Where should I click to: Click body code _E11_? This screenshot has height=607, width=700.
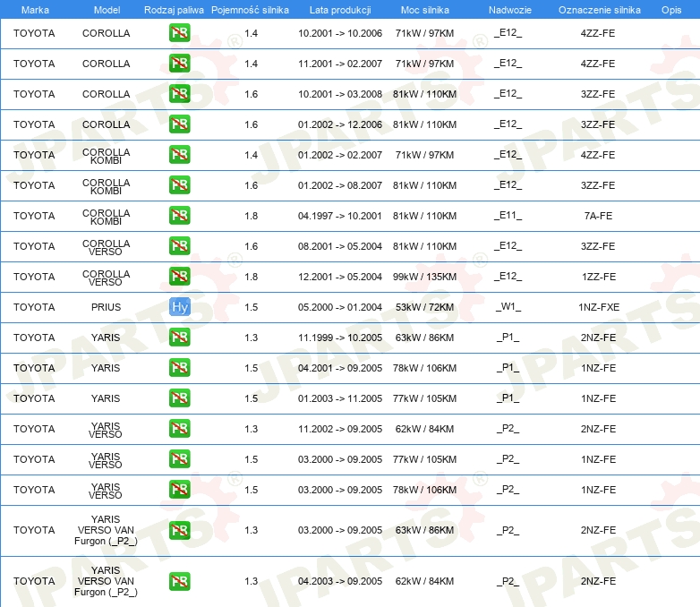point(508,215)
